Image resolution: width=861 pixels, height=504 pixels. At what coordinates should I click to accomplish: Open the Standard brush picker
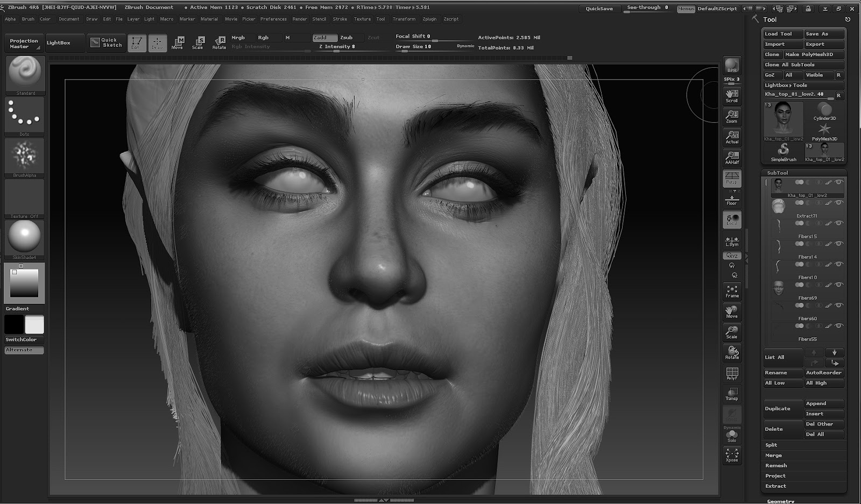(25, 75)
